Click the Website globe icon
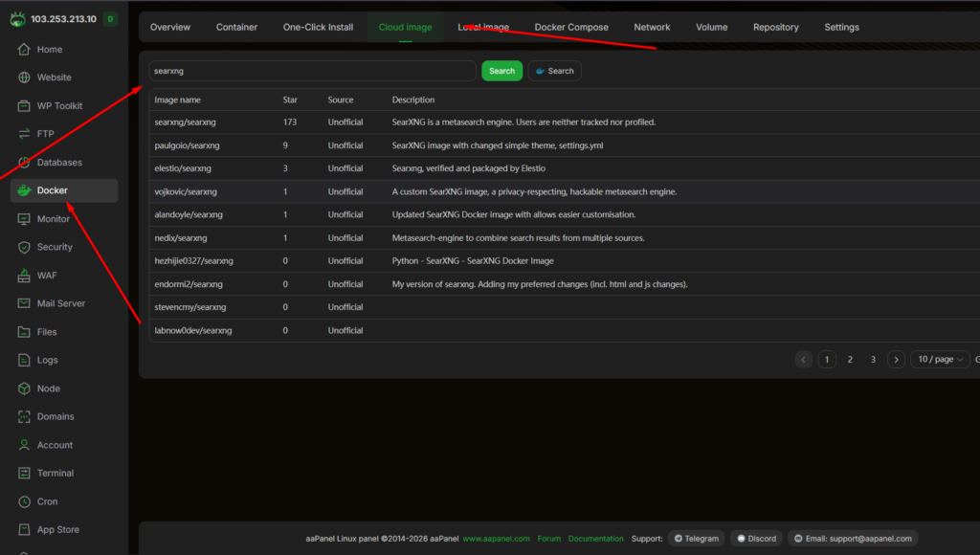Screen dimensions: 980x555 [x=24, y=78]
